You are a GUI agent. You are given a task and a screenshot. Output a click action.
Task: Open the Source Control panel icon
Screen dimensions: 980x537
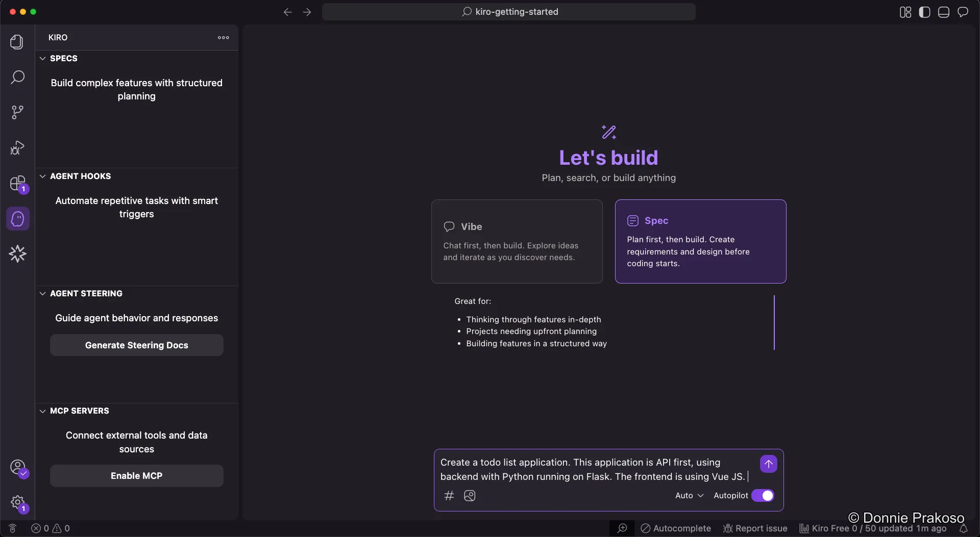17,112
